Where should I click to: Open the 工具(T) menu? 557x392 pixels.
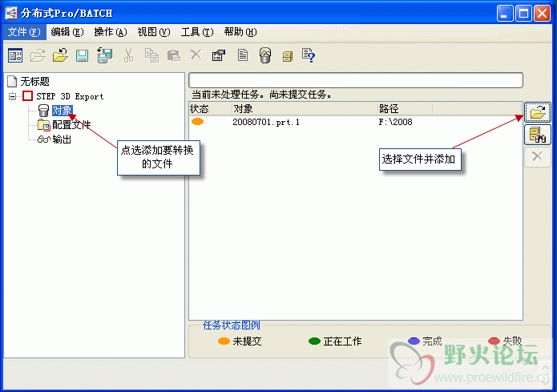pyautogui.click(x=197, y=32)
